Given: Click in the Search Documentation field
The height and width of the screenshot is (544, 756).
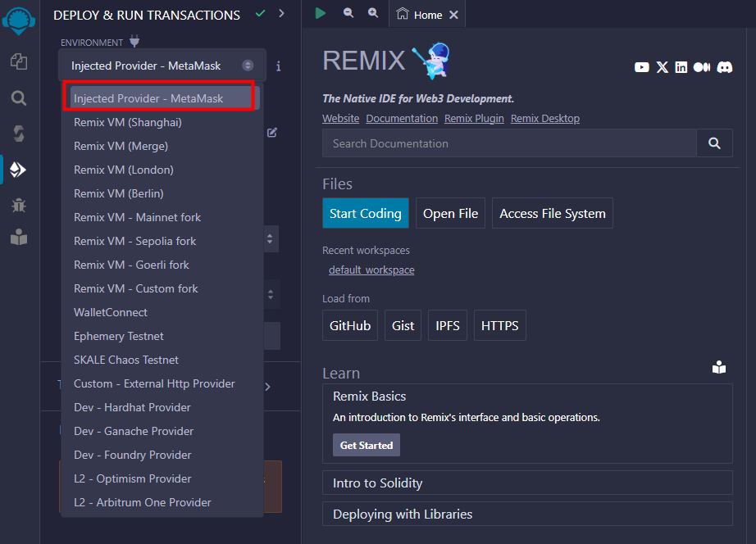Looking at the screenshot, I should pyautogui.click(x=510, y=143).
